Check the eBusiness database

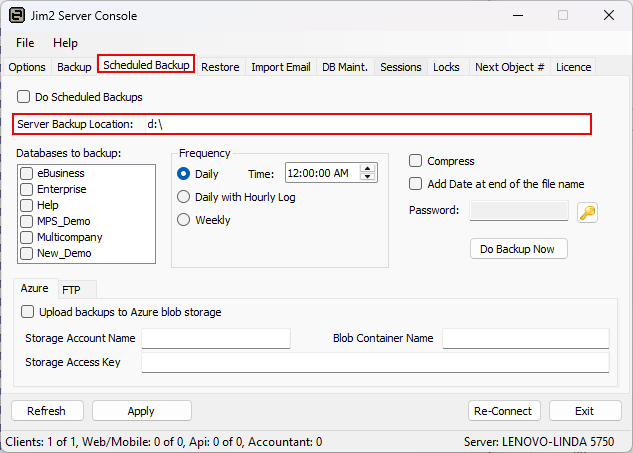coord(27,173)
